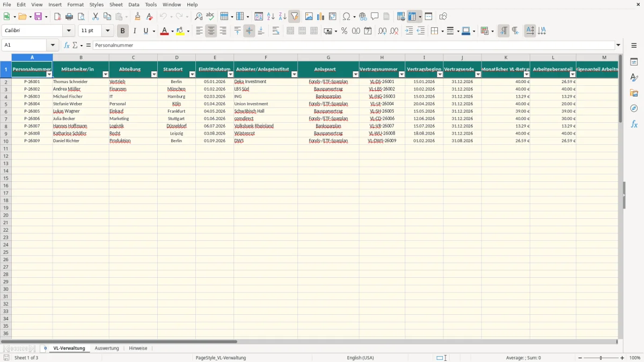Toggle Center Vertically alignment
Viewport: 644px width, 362px height.
tap(249, 31)
